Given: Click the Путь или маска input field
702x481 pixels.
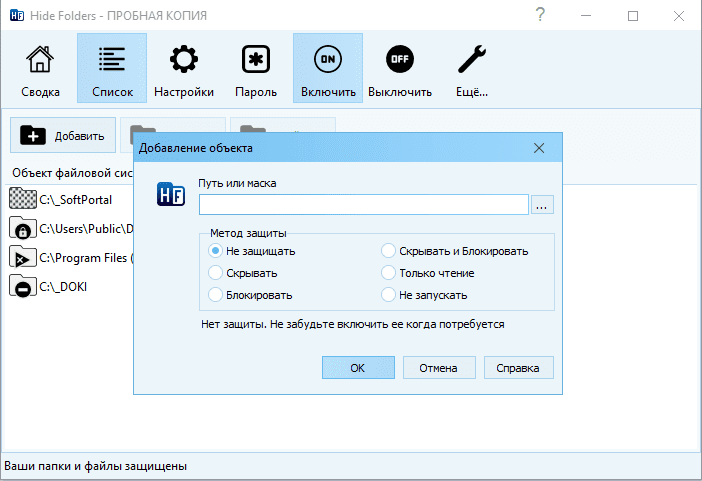Looking at the screenshot, I should 364,205.
